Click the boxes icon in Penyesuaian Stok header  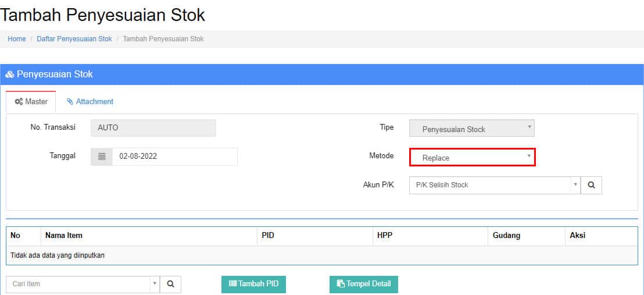9,74
